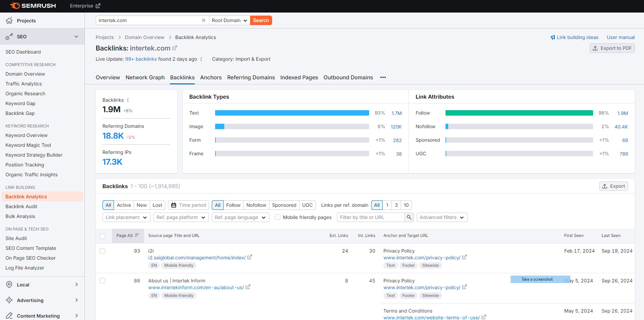This screenshot has width=644, height=320.
Task: Click the backlinks table Export button
Action: [613, 186]
